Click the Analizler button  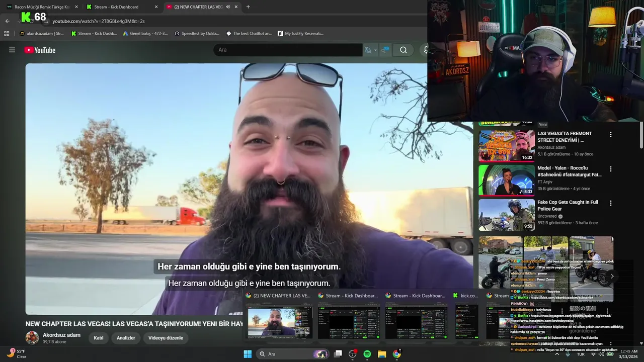(126, 338)
